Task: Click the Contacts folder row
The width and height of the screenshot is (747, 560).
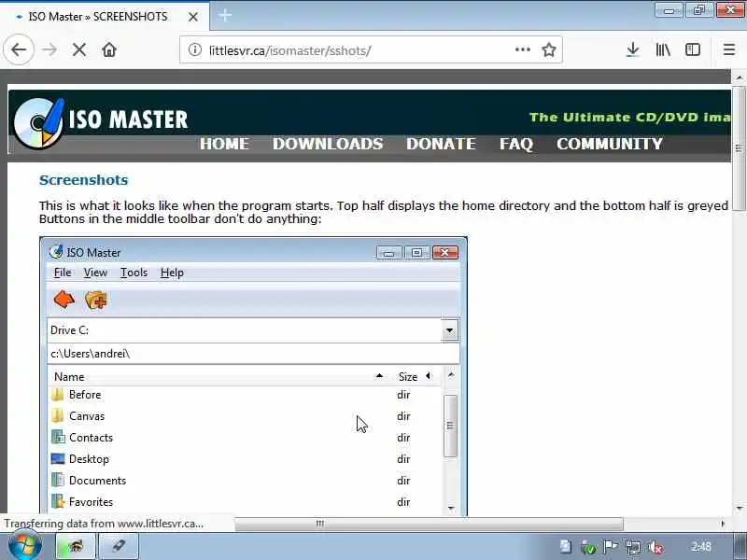Action: coord(245,438)
